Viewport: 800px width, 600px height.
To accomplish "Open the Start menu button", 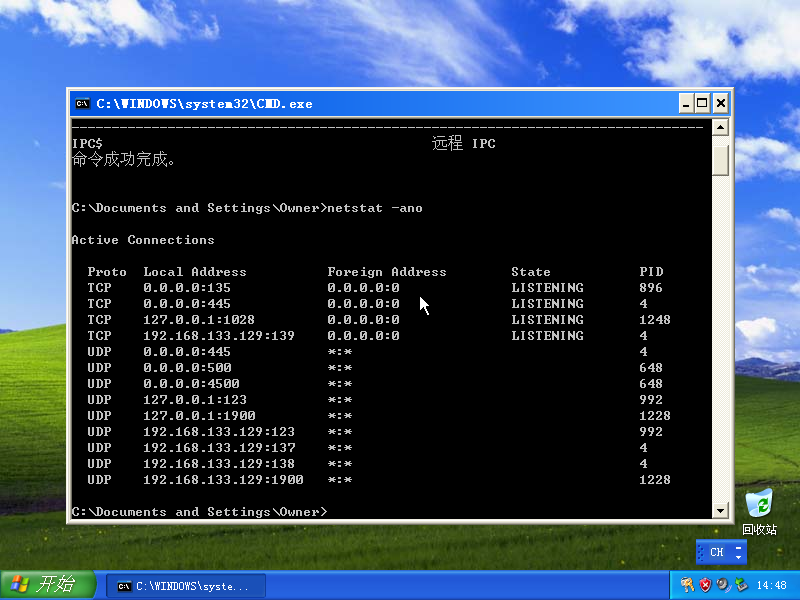I will click(x=47, y=584).
